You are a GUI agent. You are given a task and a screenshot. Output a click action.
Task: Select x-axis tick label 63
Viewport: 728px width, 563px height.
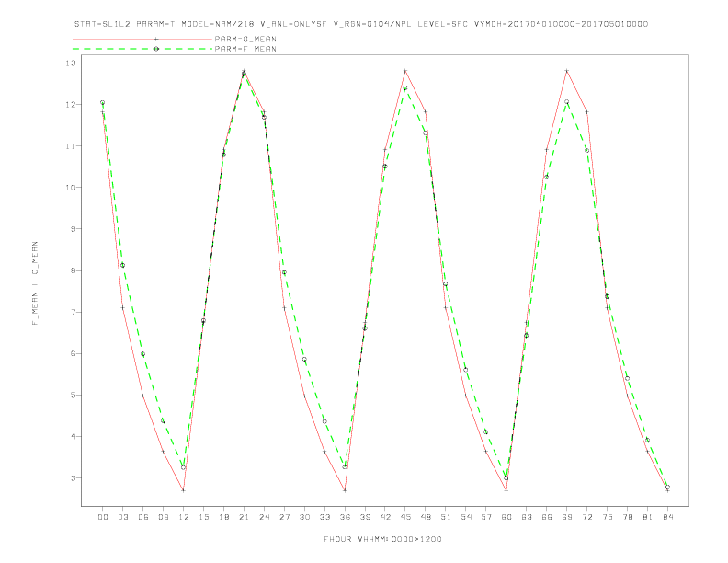527,517
